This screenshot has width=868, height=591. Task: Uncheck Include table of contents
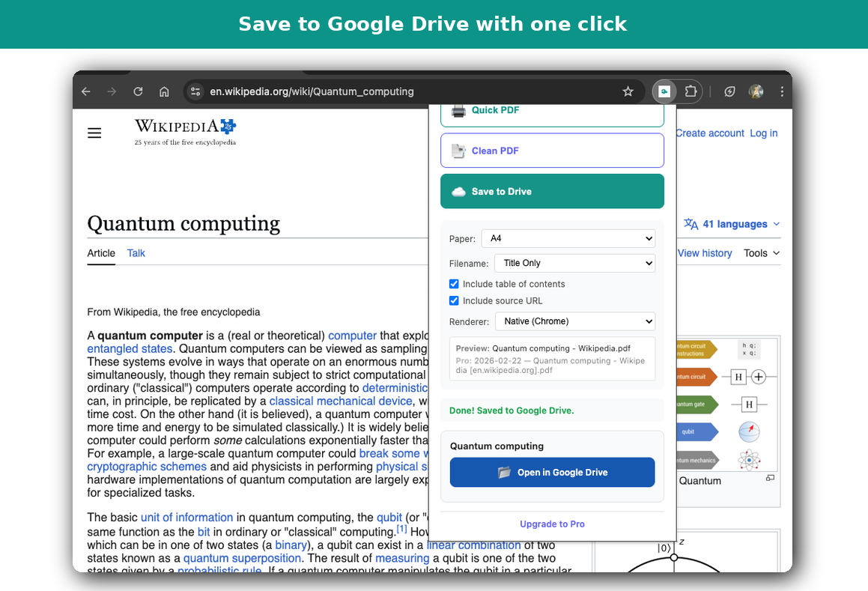pos(454,284)
